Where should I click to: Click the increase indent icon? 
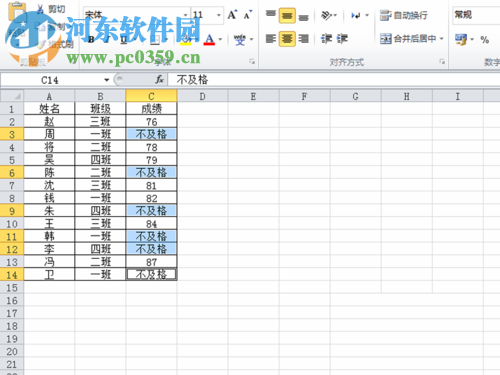click(x=342, y=39)
